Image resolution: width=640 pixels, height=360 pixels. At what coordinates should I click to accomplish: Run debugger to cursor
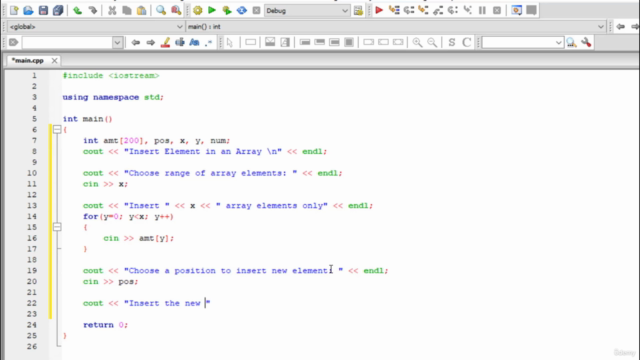(x=394, y=10)
